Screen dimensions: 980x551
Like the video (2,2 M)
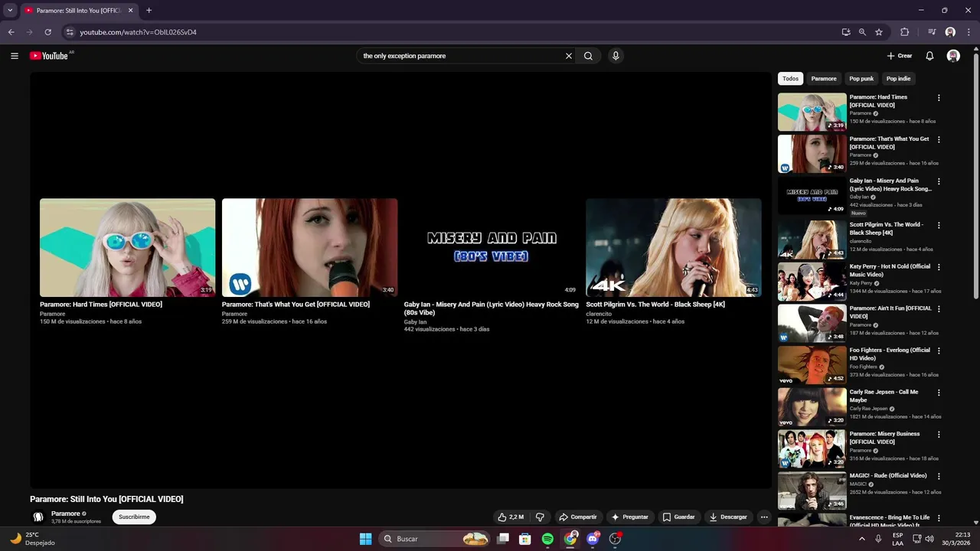(x=511, y=517)
